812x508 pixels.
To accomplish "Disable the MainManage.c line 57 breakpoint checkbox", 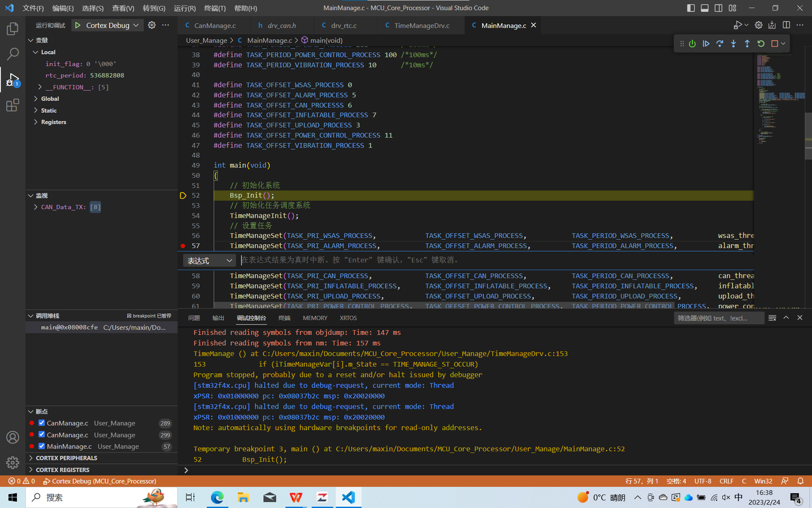I will point(41,446).
